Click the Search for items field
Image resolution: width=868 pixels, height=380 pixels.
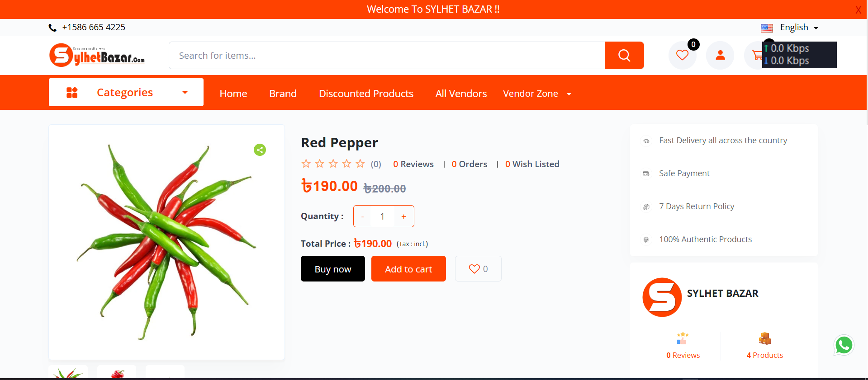point(386,56)
